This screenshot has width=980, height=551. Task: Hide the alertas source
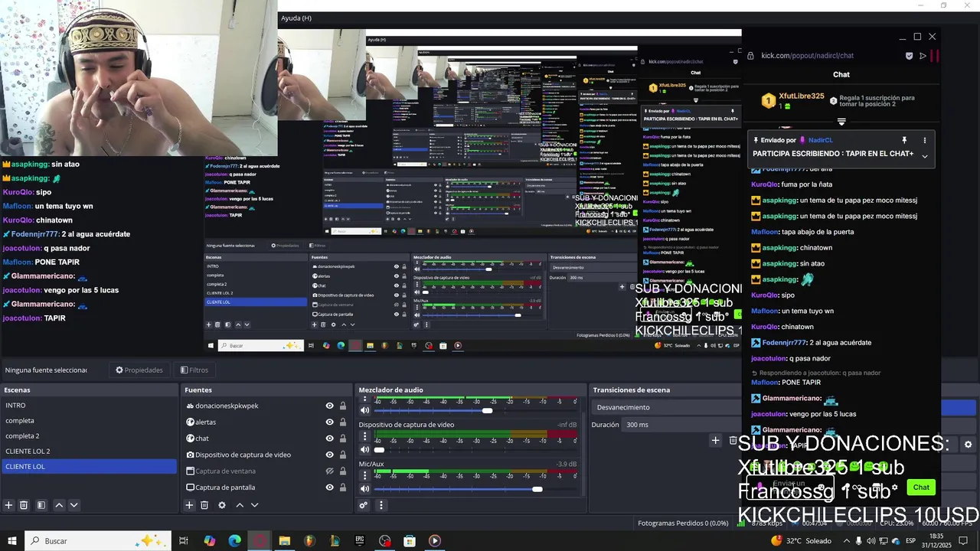329,422
